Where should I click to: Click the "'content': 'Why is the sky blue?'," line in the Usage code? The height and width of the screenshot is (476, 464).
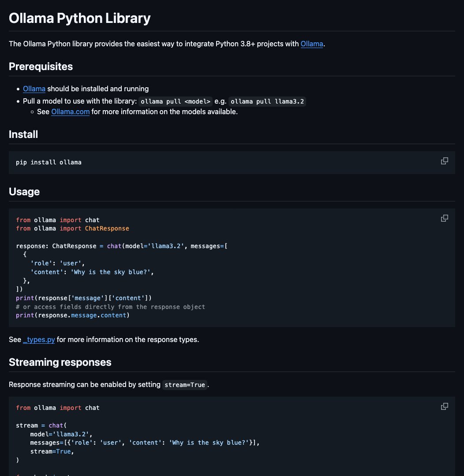click(92, 272)
